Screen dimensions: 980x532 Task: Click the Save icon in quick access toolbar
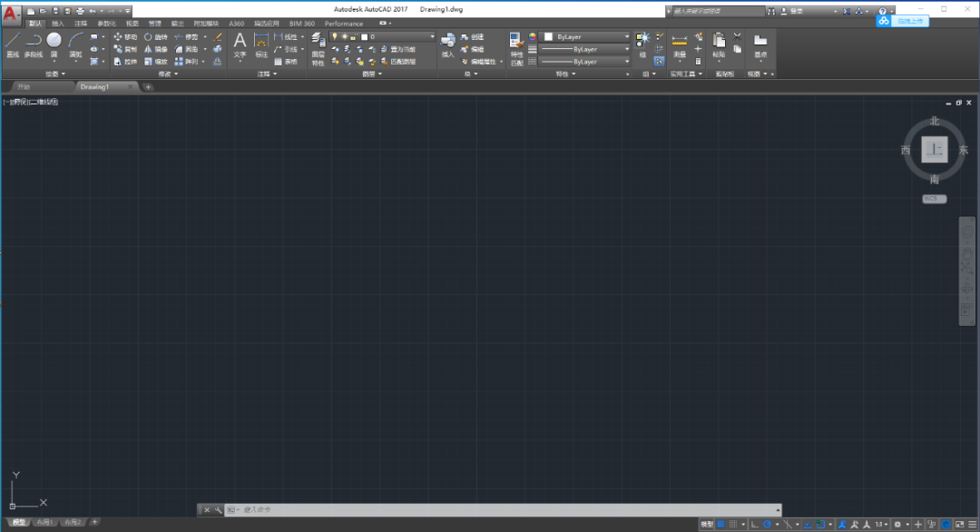55,11
